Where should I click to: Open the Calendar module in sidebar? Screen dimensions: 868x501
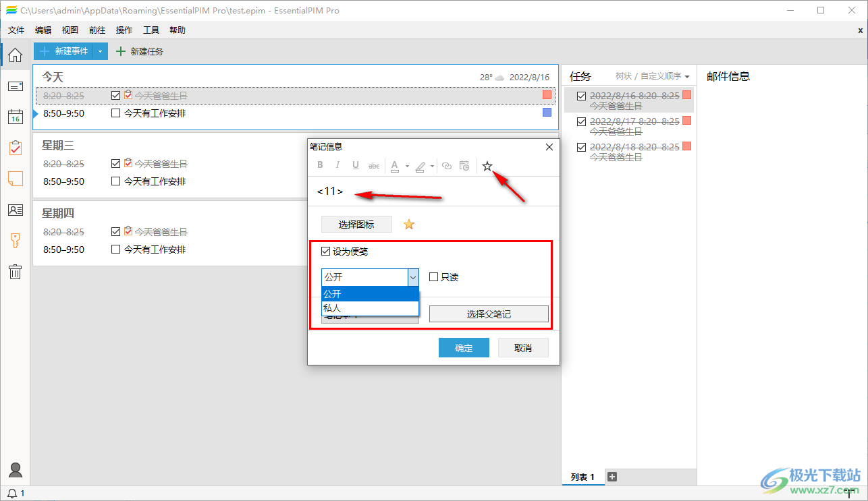point(15,117)
